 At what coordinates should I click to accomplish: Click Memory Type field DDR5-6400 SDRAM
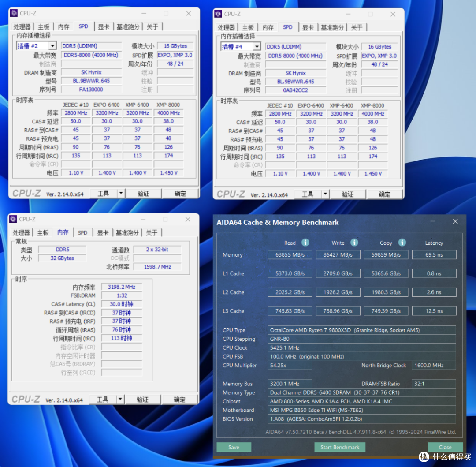(362, 392)
